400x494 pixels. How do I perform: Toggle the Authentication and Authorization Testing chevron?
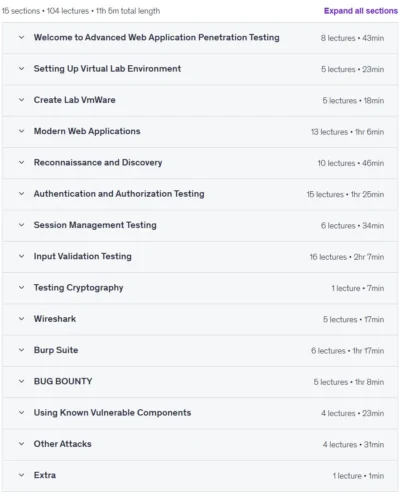(x=21, y=194)
